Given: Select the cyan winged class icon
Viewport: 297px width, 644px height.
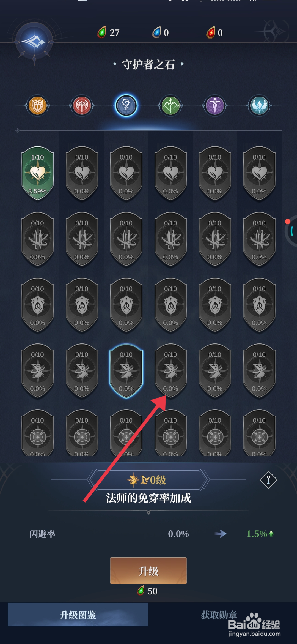Looking at the screenshot, I should (259, 105).
